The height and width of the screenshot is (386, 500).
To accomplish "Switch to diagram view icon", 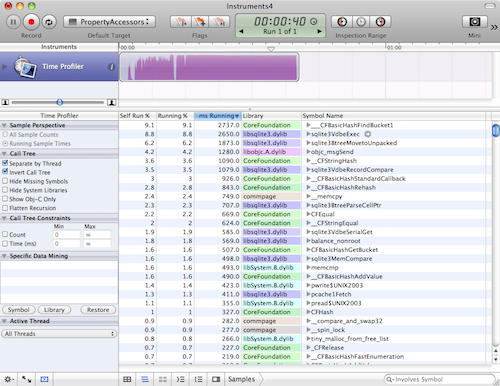I will [x=163, y=379].
